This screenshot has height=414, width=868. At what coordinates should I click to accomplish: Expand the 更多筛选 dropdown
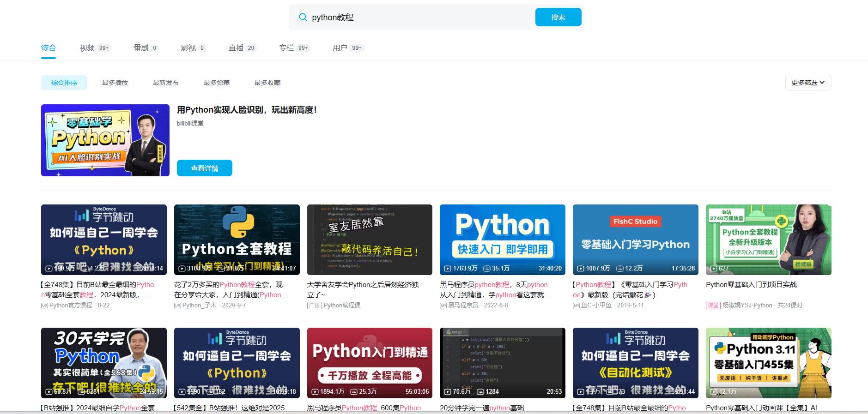click(808, 83)
